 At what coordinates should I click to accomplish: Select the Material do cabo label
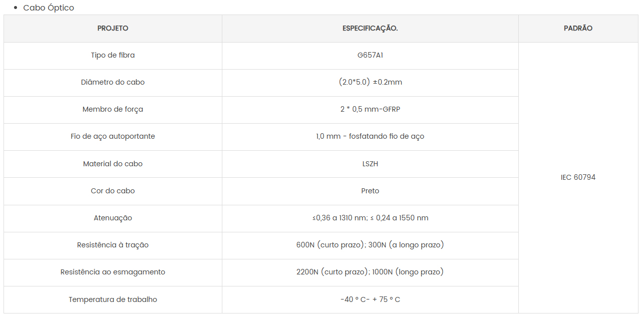[113, 164]
